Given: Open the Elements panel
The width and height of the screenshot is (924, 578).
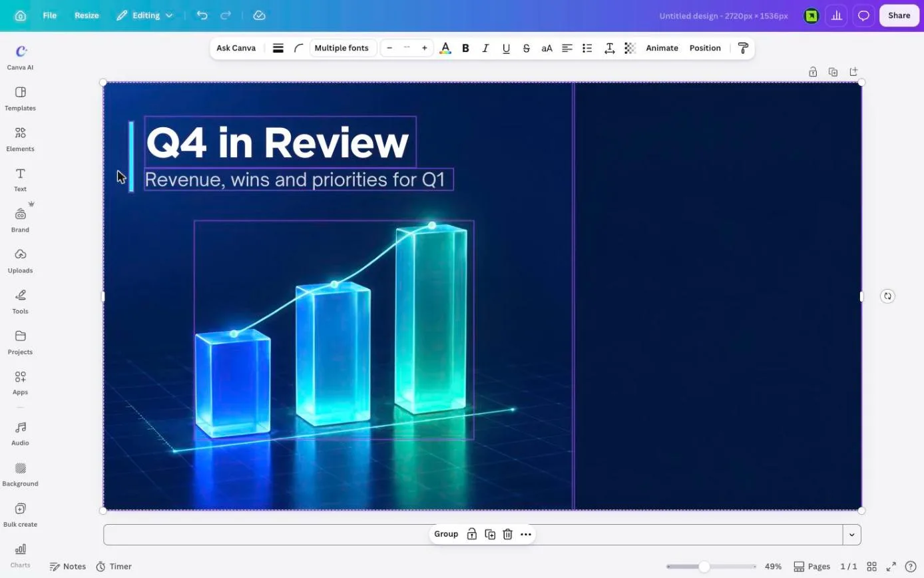Looking at the screenshot, I should [20, 139].
